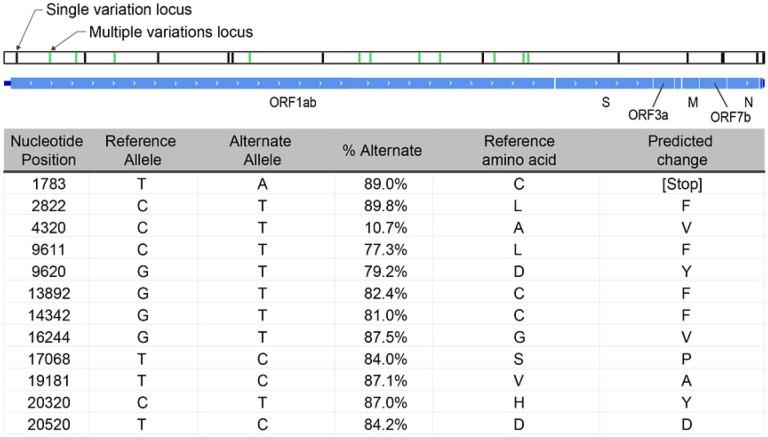The image size is (768, 437).
Task: Click the ORF7b gene label
Action: [730, 116]
